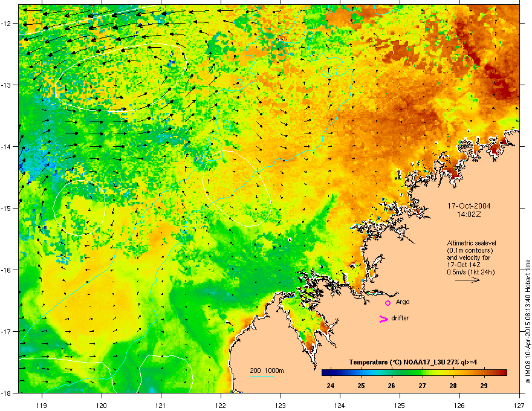Click the magenta drifter arrowhead legend symbol
The image size is (532, 411).
pyautogui.click(x=383, y=319)
